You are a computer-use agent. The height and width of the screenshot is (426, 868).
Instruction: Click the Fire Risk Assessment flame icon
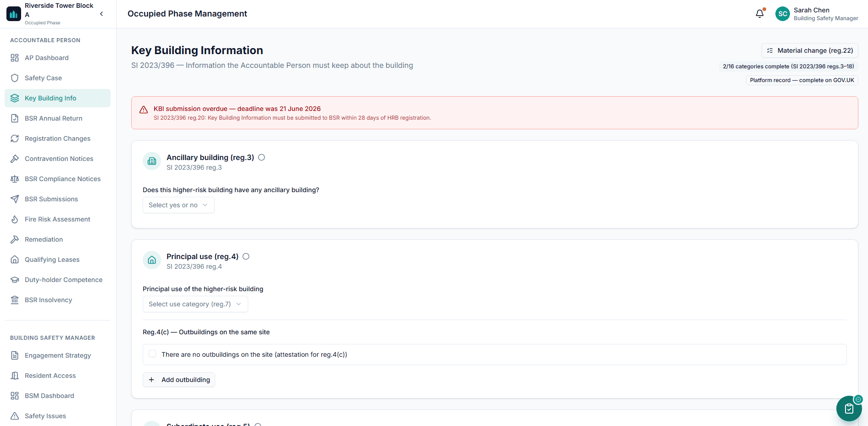tap(15, 219)
